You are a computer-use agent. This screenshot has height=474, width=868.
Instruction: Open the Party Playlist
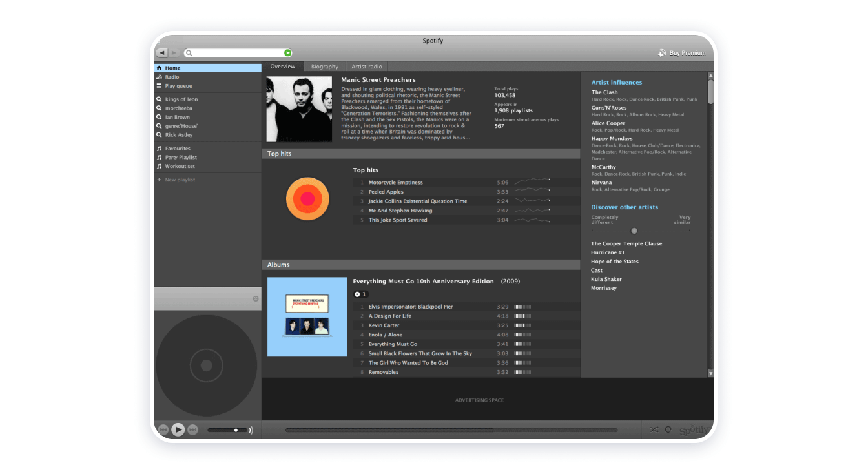click(207, 158)
